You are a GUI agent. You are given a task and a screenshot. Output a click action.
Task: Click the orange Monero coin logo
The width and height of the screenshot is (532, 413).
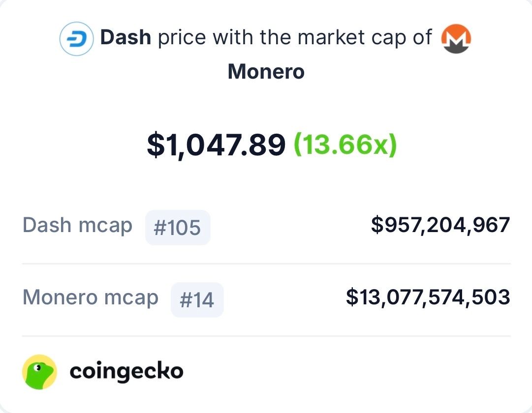pos(456,39)
